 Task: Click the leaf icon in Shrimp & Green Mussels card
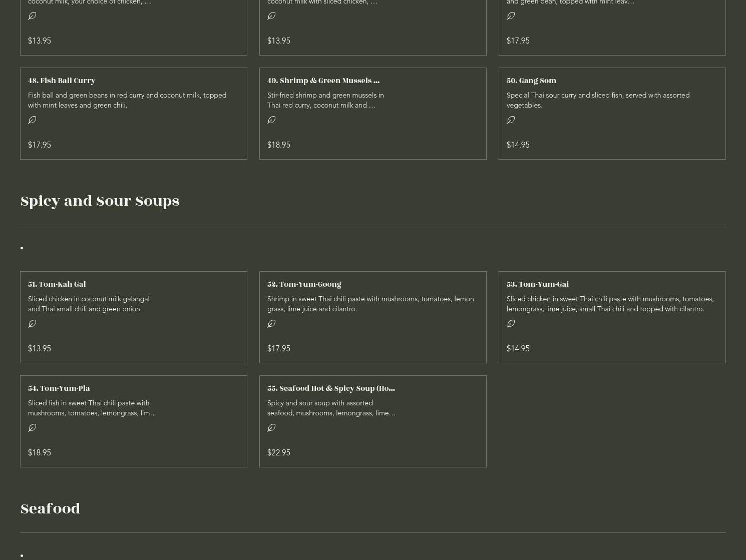click(x=271, y=120)
